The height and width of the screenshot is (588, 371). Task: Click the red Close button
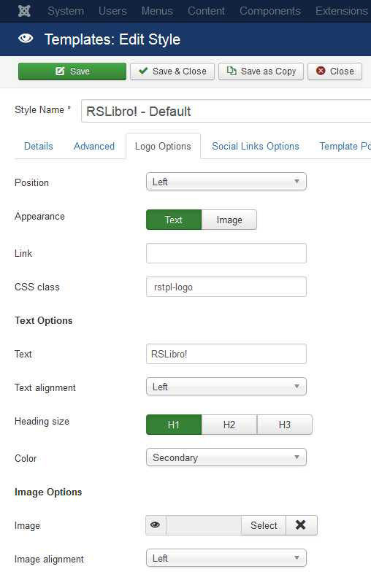335,71
